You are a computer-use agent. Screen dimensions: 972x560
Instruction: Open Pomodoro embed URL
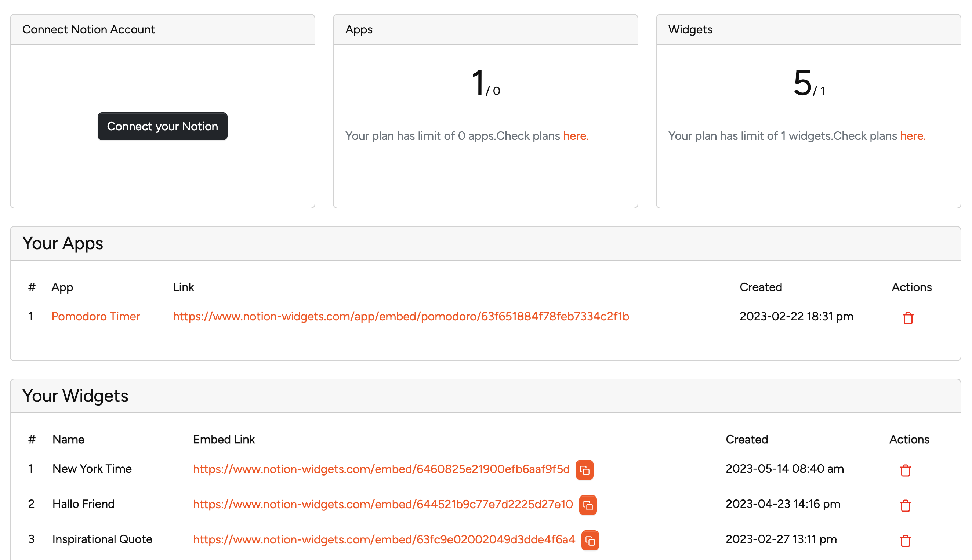[401, 316]
